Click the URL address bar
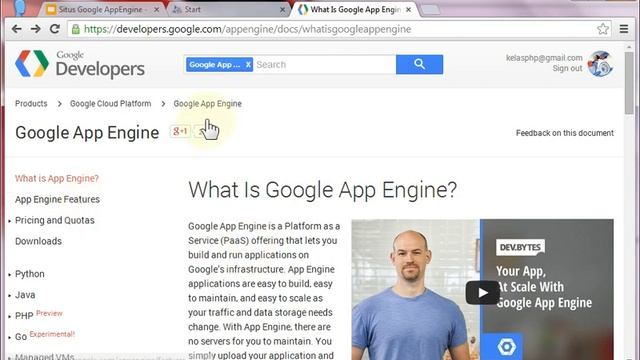Screen dimensions: 640x360 coord(338,29)
